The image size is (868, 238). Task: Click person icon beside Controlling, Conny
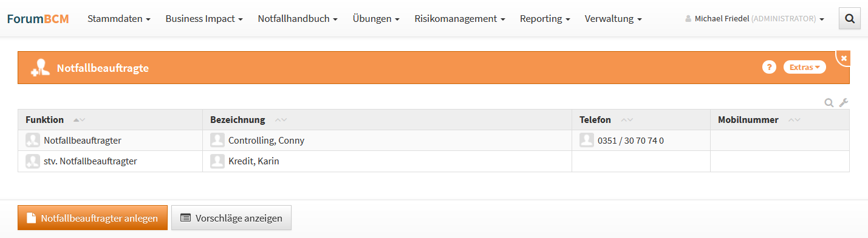click(217, 141)
